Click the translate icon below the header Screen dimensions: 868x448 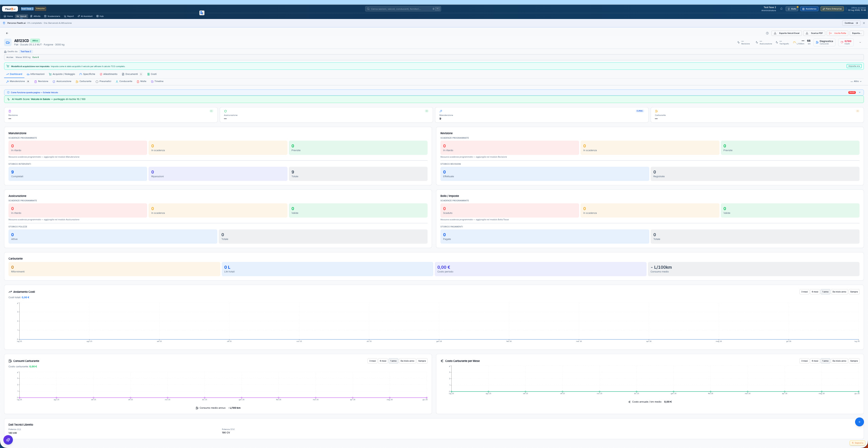(x=202, y=13)
